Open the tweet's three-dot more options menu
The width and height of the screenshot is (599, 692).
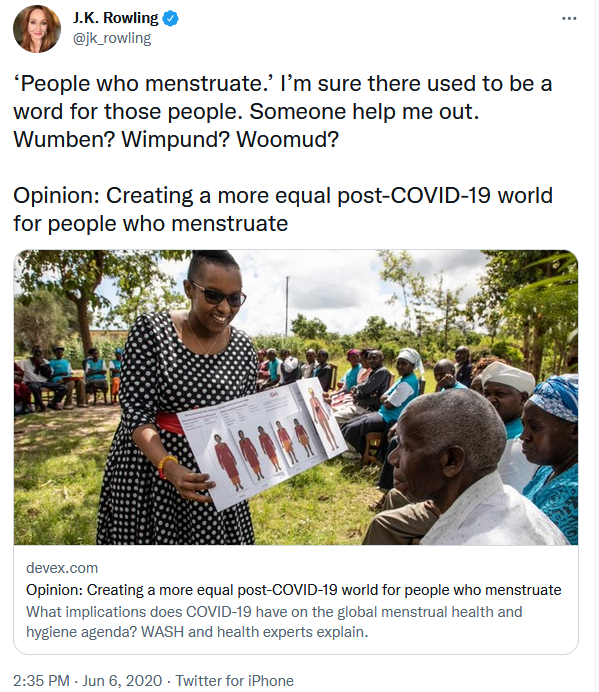[569, 19]
